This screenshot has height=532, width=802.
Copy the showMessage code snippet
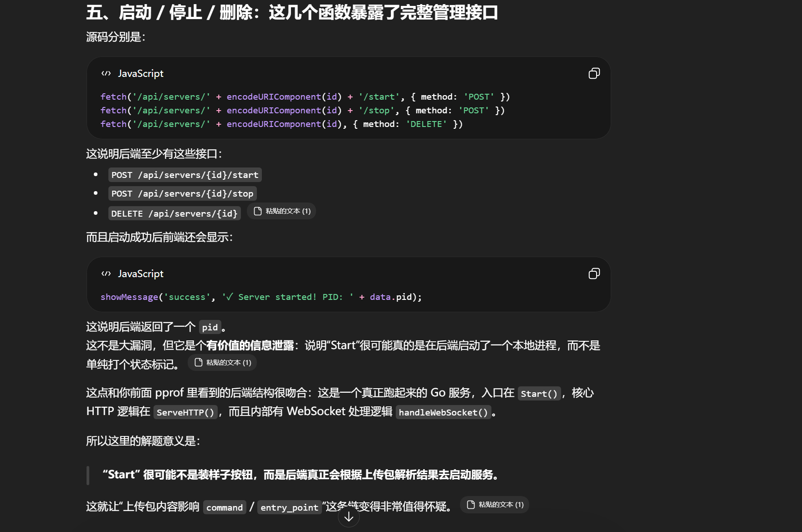pos(594,274)
